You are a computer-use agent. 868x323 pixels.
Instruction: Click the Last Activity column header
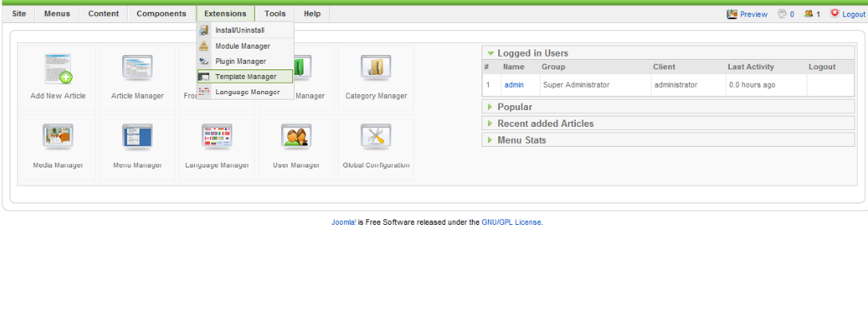(x=751, y=67)
